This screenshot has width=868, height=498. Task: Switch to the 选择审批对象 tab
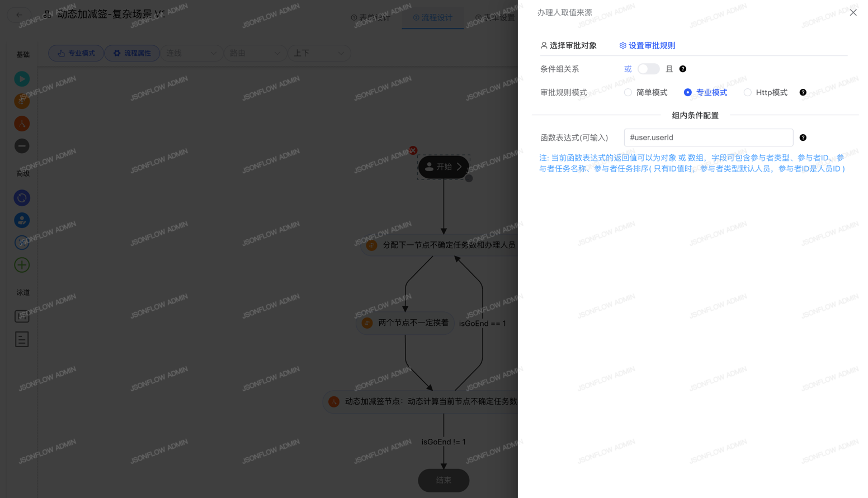tap(568, 45)
